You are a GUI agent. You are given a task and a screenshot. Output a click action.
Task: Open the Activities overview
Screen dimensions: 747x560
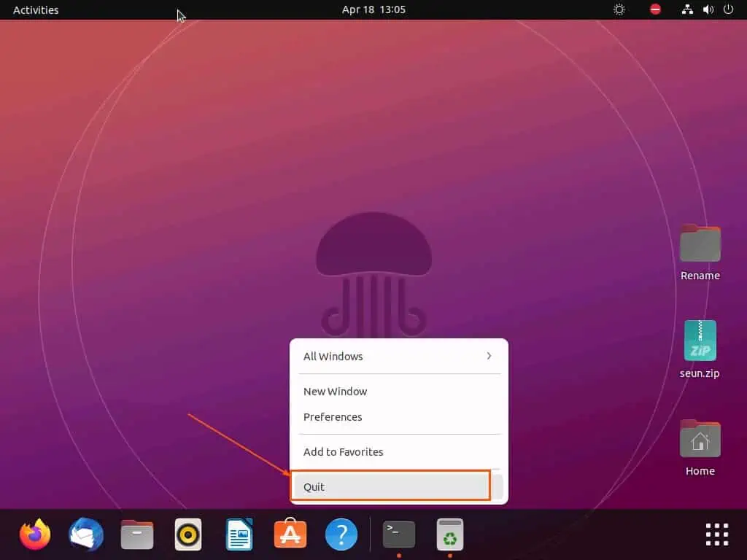pos(36,10)
